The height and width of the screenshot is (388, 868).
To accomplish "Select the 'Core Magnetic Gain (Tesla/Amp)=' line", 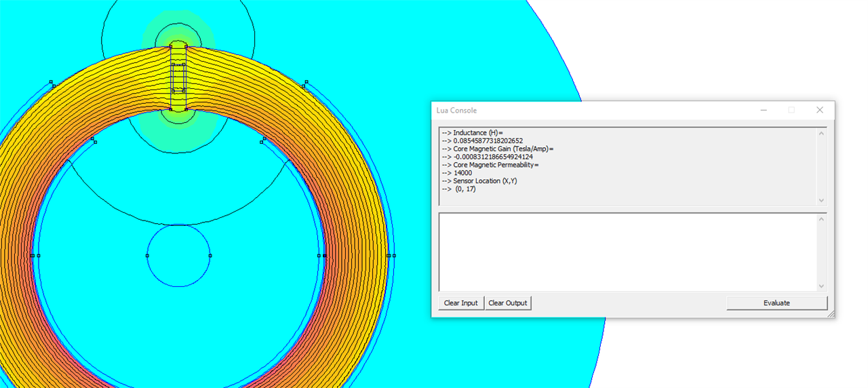I will tap(498, 149).
